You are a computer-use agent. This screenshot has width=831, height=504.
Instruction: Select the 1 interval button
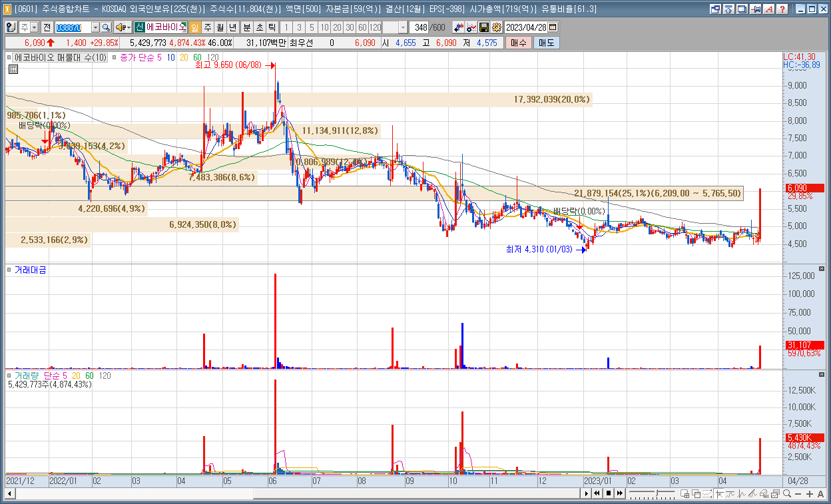tap(286, 27)
